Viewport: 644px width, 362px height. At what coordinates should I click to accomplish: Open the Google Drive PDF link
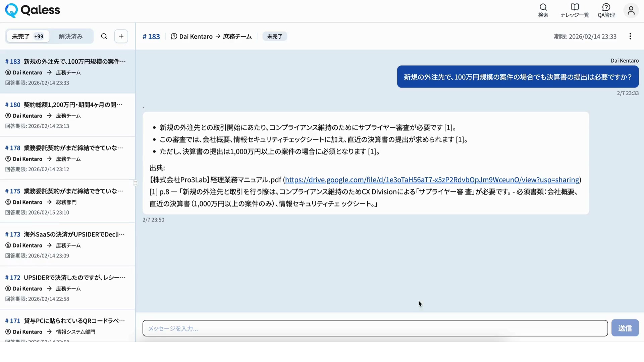432,180
